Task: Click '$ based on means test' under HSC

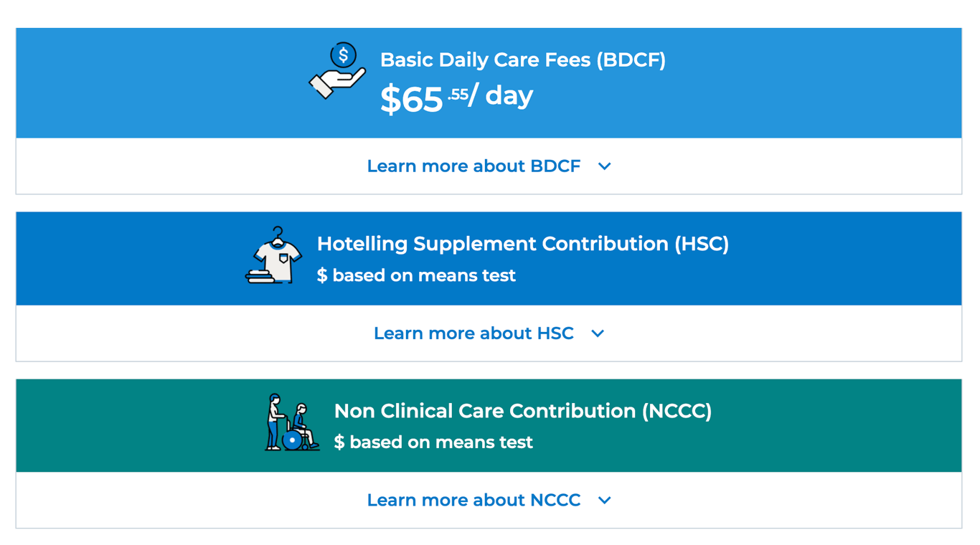Action: click(416, 275)
